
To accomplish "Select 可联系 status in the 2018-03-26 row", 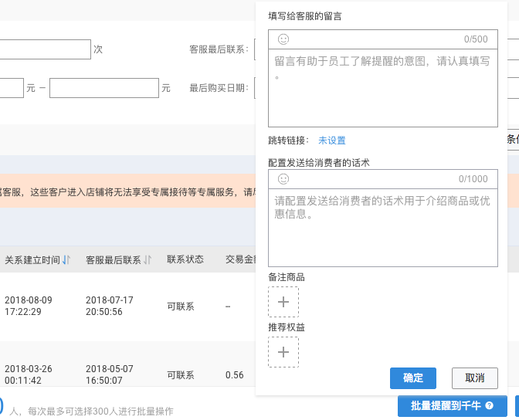I will pyautogui.click(x=181, y=375).
